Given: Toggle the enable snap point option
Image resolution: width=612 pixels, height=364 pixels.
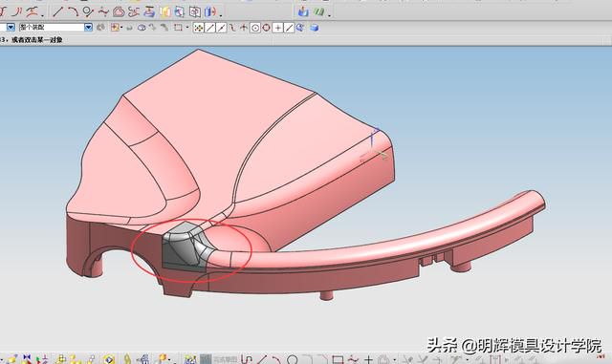Looking at the screenshot, I should coord(198,28).
